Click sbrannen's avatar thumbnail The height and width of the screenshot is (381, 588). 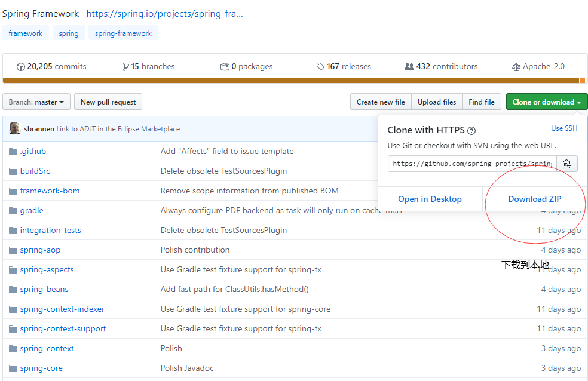pyautogui.click(x=15, y=128)
